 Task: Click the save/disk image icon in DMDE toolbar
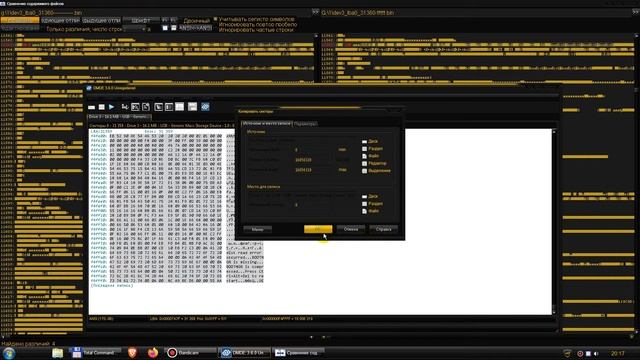click(x=192, y=107)
